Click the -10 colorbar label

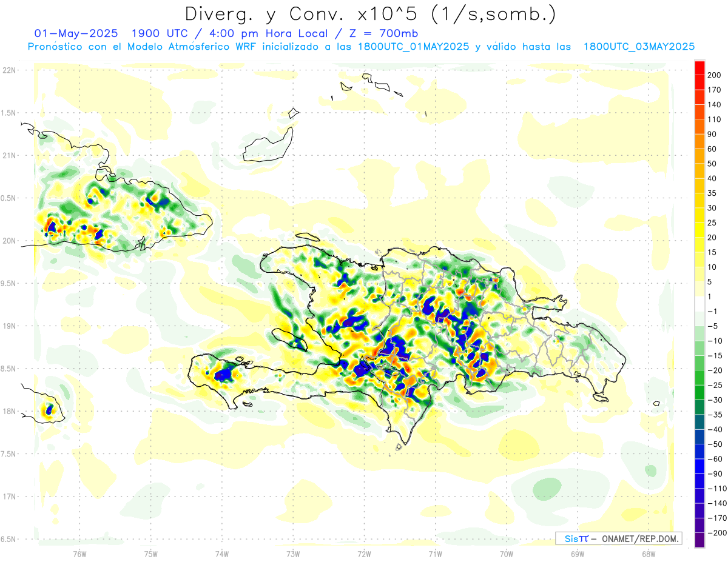coord(714,341)
